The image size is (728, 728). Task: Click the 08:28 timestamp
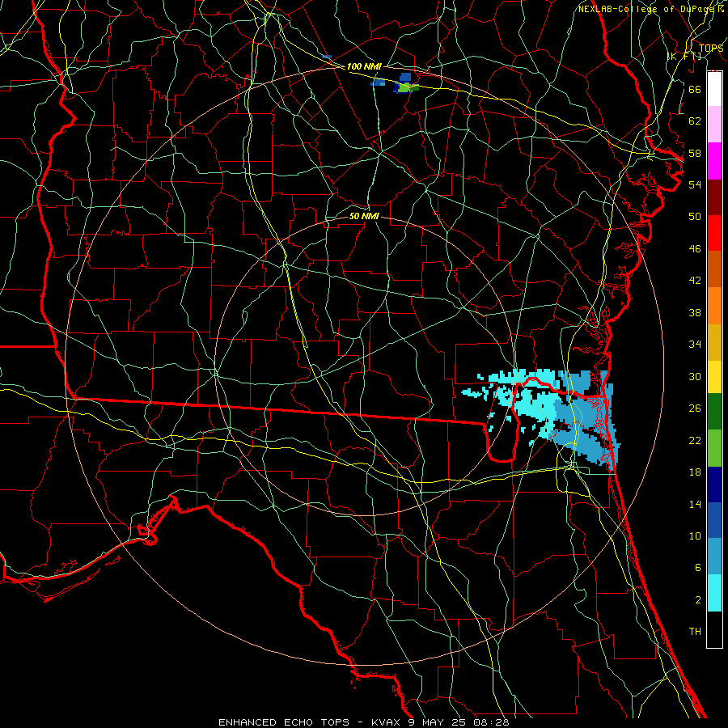[x=491, y=722]
